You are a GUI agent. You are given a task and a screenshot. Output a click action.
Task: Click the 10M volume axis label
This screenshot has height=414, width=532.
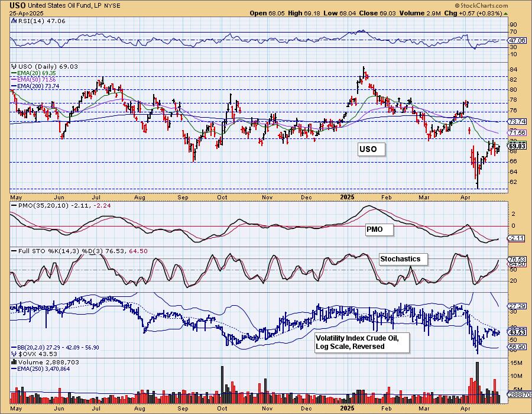tap(517, 376)
